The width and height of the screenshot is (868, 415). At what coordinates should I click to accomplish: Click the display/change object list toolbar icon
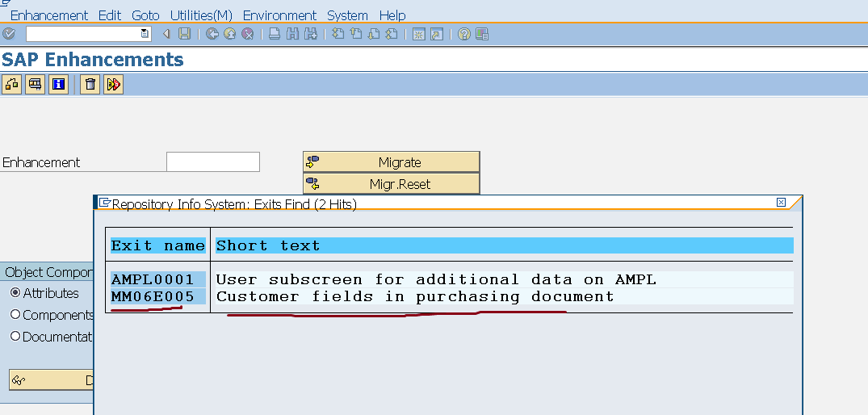(35, 84)
